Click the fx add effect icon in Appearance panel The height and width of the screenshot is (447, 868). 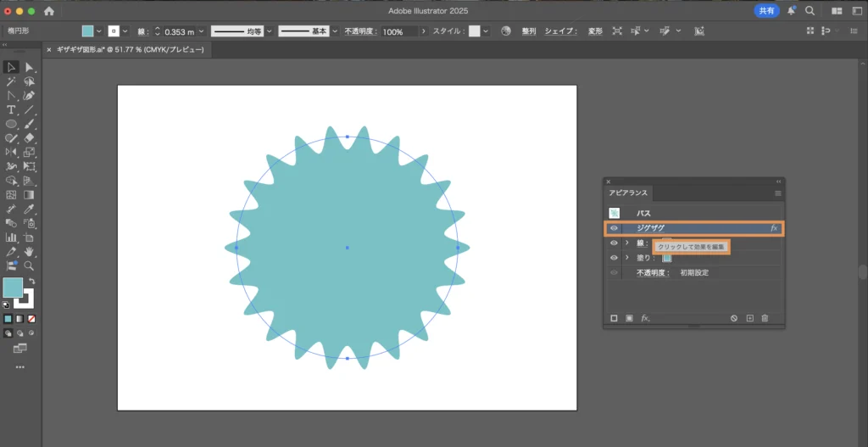[x=645, y=318]
